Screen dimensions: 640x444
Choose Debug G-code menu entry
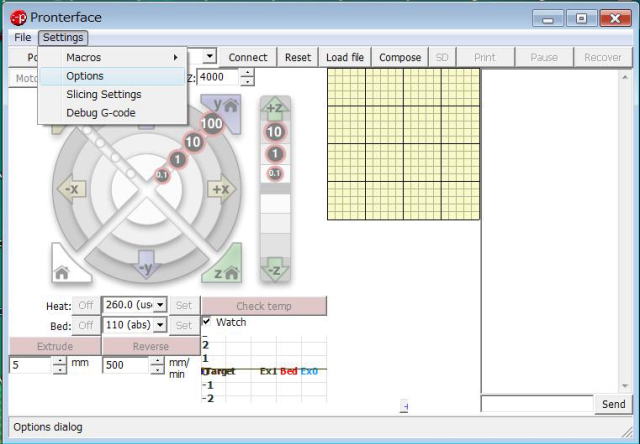(x=113, y=113)
